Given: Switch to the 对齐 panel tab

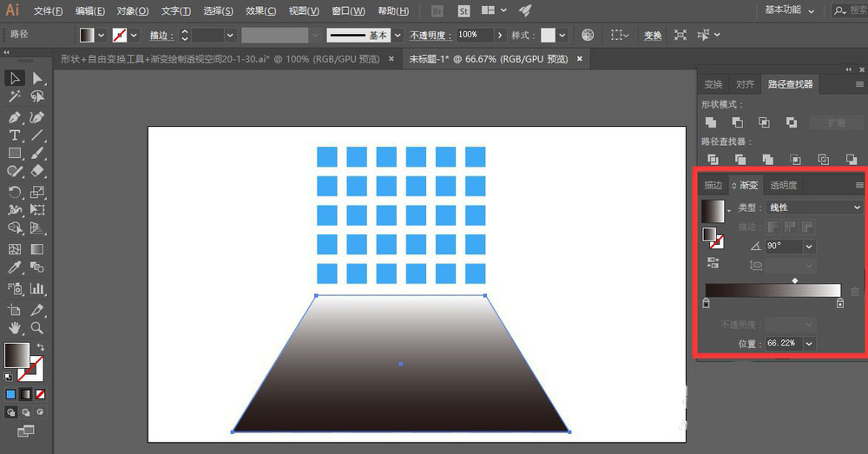Looking at the screenshot, I should coord(745,84).
